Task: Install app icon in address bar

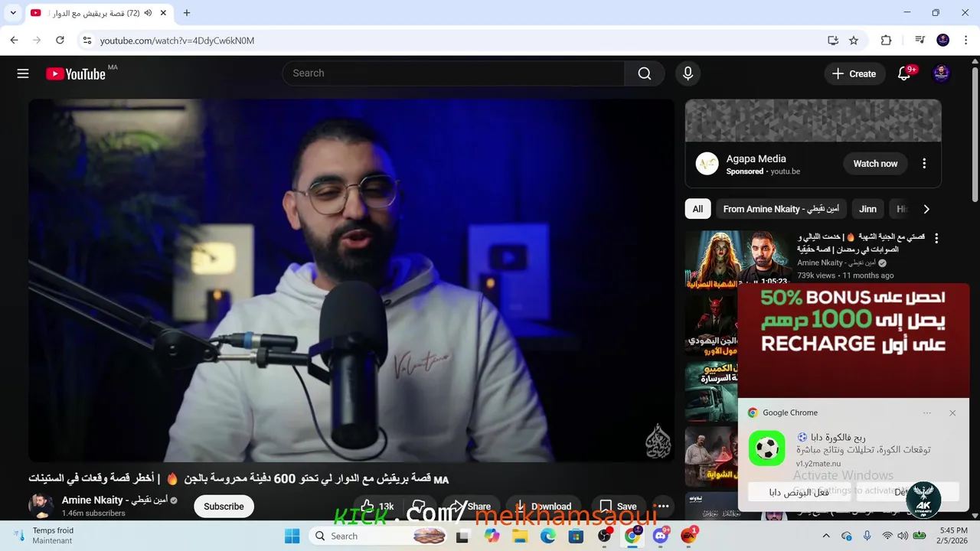Action: coord(833,41)
